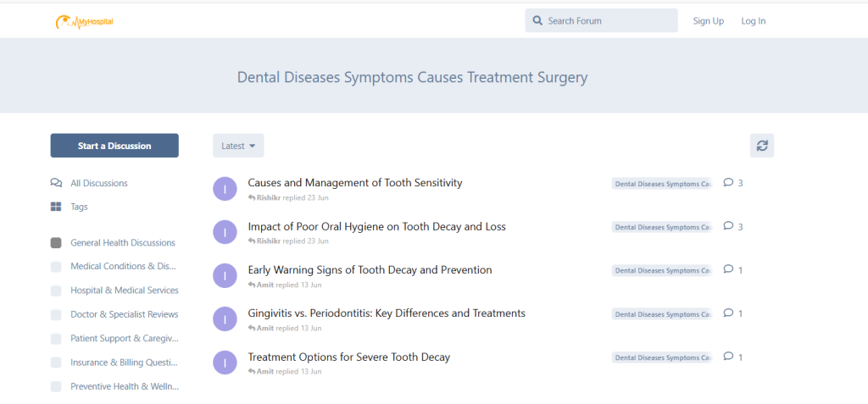Click avatar beside Treatment Options for Severe Tooth Decay
Viewport: 868px width, 404px height.
coord(225,363)
